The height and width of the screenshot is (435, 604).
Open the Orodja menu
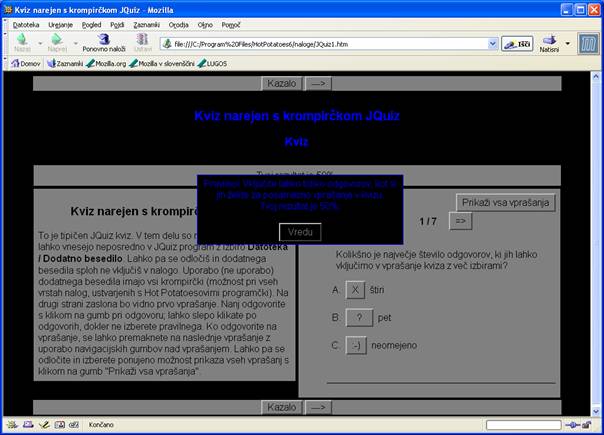click(x=179, y=22)
